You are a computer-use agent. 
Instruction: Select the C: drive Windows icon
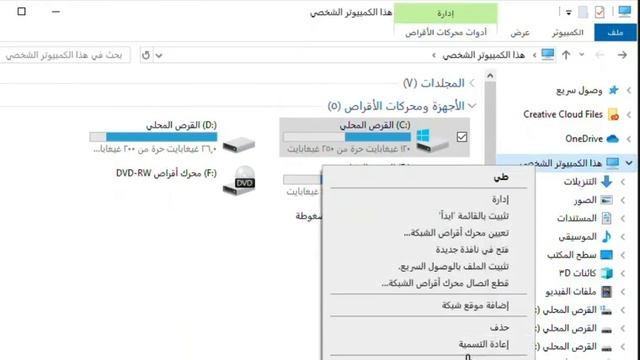point(432,141)
